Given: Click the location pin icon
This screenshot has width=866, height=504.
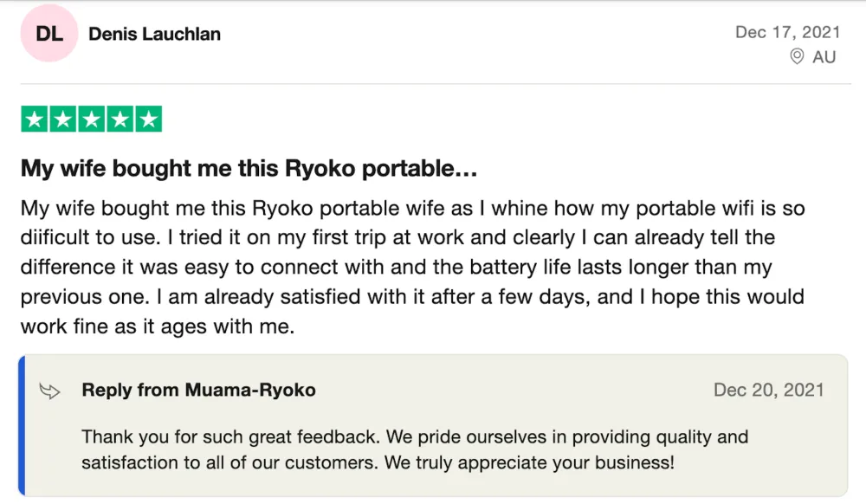Looking at the screenshot, I should click(x=797, y=56).
